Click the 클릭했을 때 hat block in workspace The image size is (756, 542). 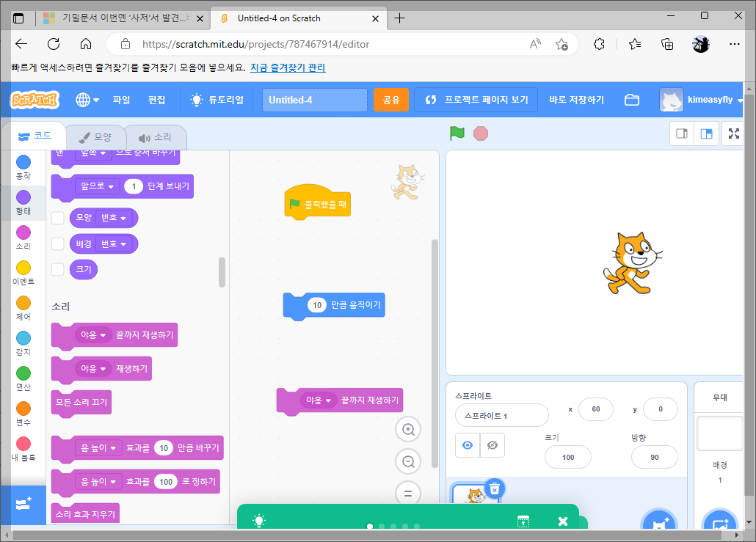(317, 203)
